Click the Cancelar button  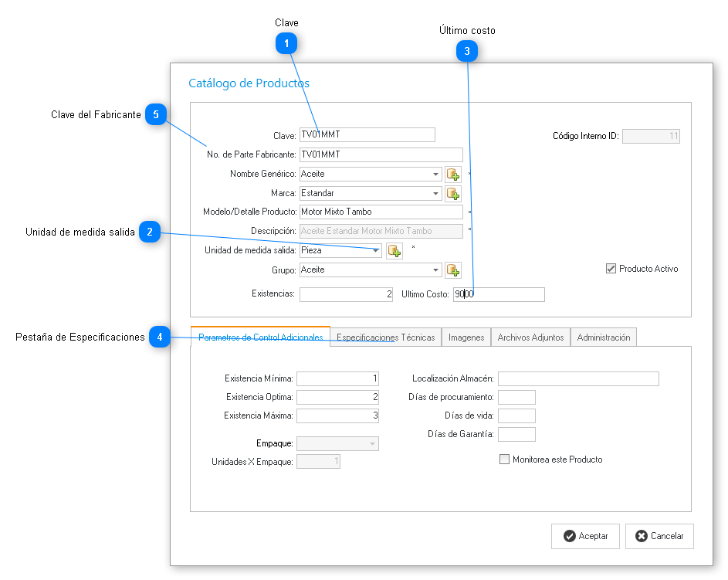659,536
